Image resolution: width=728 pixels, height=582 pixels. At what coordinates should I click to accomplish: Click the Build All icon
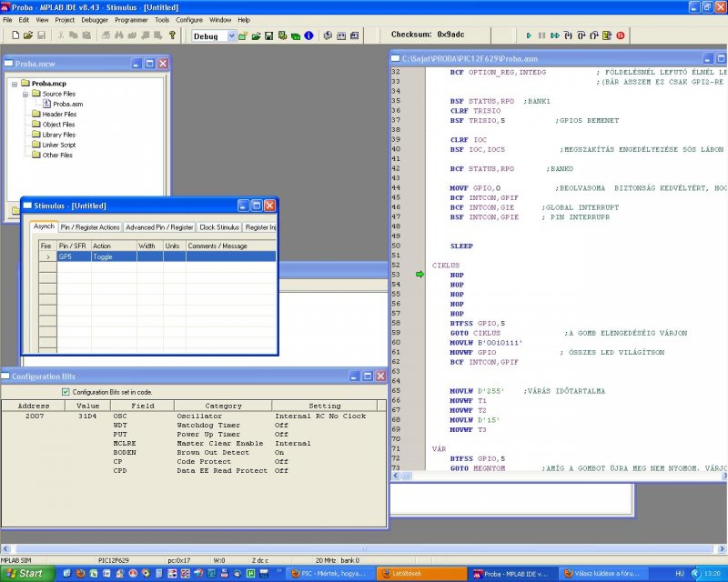click(x=341, y=35)
